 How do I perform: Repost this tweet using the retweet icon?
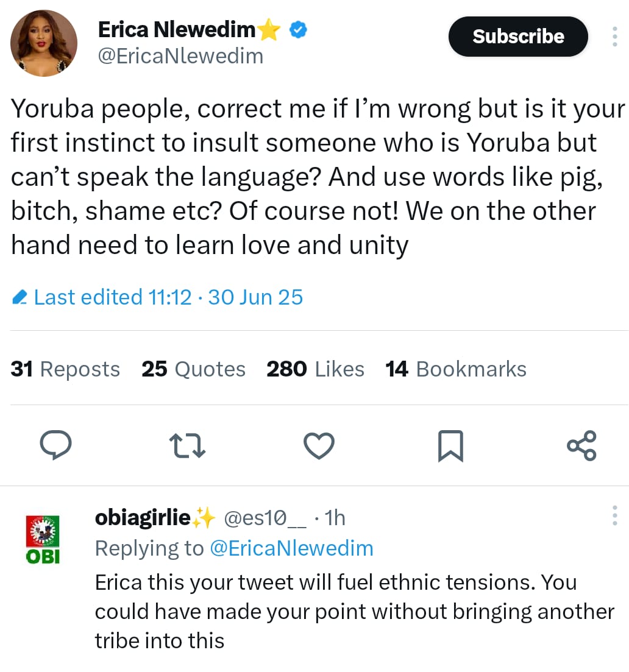pos(187,445)
